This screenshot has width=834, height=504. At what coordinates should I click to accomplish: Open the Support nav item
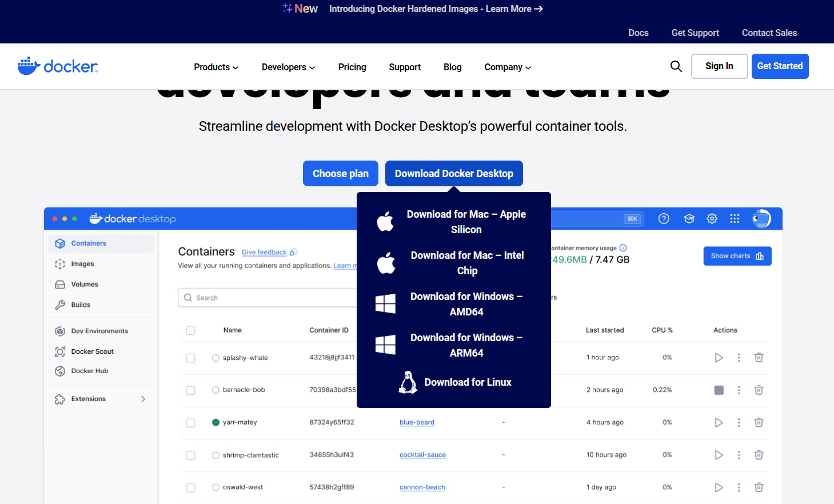coord(405,67)
